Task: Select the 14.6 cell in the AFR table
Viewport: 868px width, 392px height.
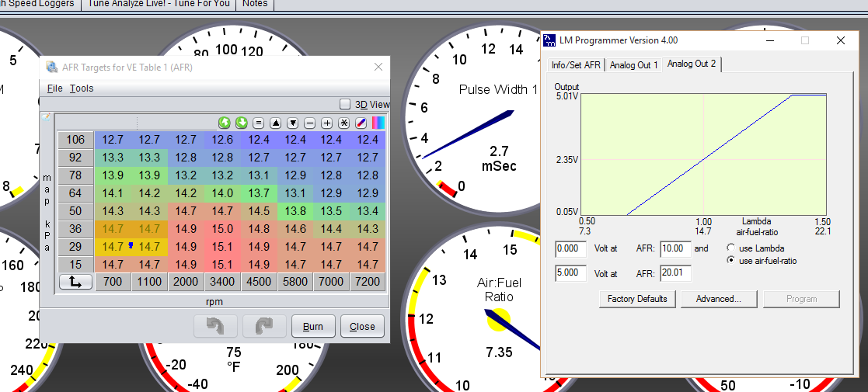Action: [x=295, y=228]
